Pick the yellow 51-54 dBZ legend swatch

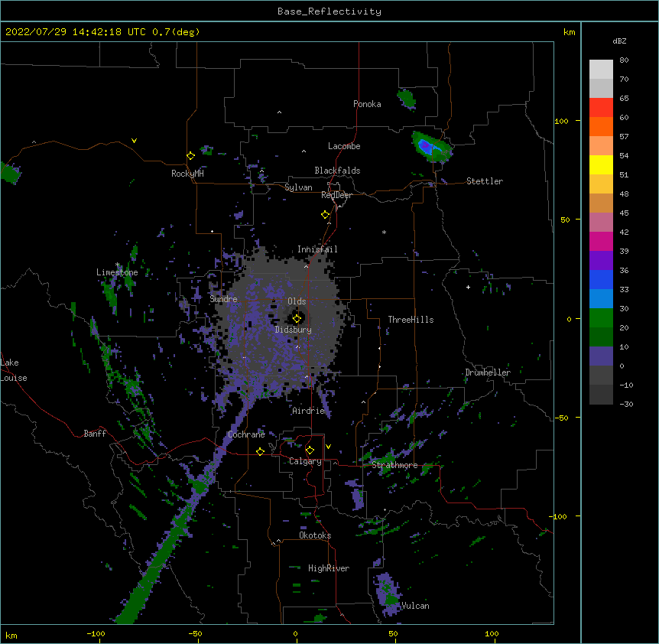point(601,164)
